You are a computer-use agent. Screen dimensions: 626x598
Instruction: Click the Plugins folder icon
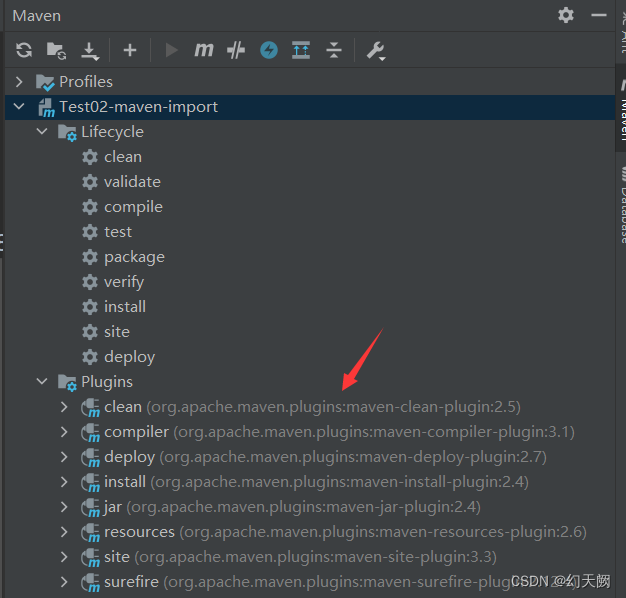[x=67, y=382]
